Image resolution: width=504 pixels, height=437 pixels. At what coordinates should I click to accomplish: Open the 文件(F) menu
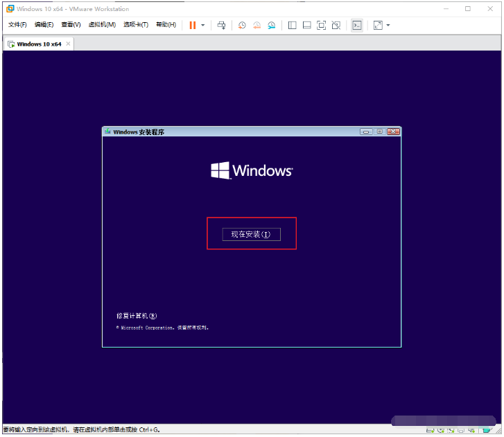click(17, 25)
